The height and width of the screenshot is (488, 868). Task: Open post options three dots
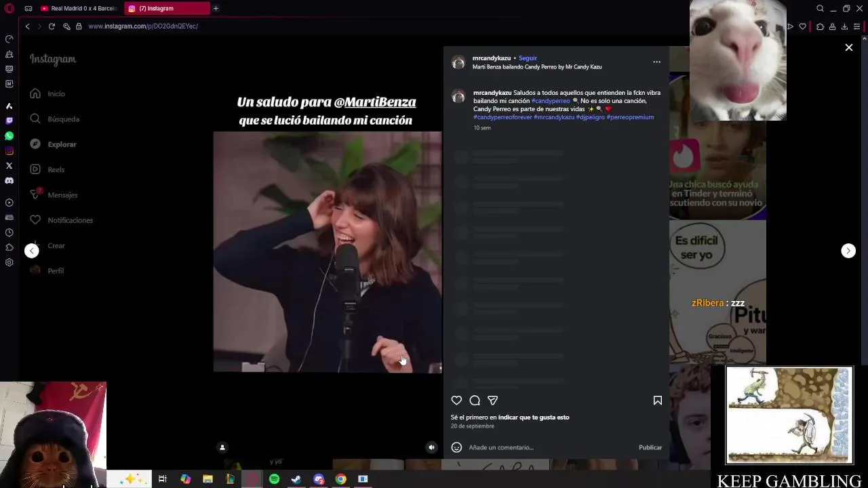(x=656, y=62)
